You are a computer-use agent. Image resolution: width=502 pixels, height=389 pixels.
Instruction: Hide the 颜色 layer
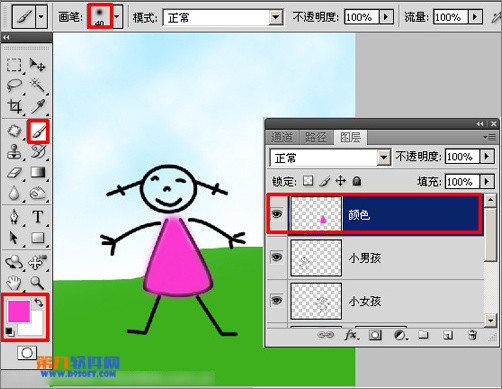[277, 214]
